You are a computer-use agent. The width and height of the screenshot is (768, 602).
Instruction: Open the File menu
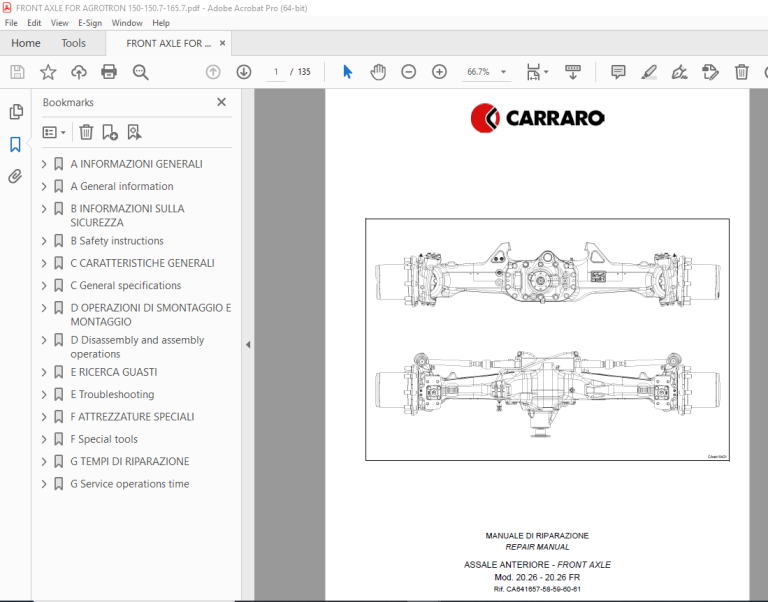click(11, 23)
